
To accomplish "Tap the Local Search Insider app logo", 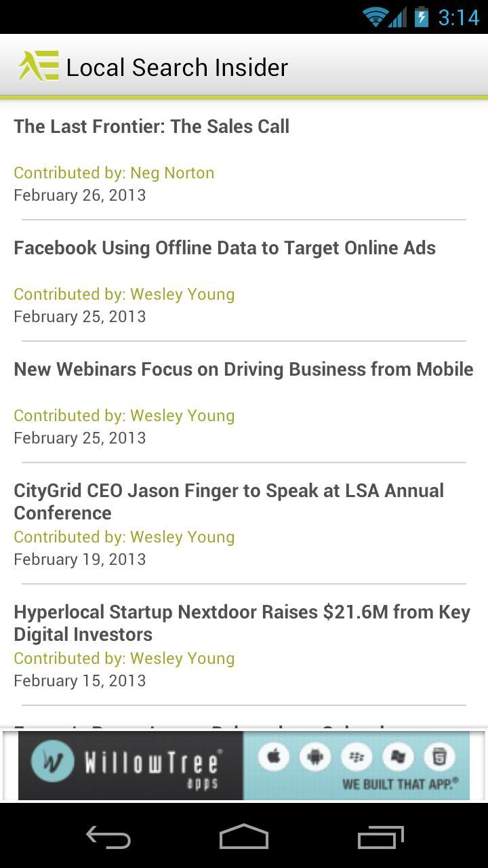I will [39, 66].
